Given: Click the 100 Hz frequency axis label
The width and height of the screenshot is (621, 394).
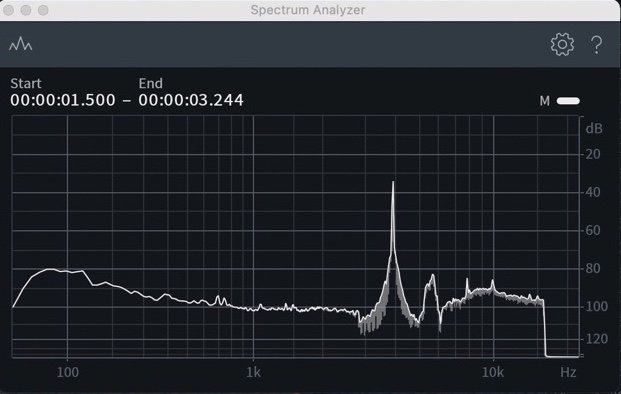Looking at the screenshot, I should [x=68, y=372].
